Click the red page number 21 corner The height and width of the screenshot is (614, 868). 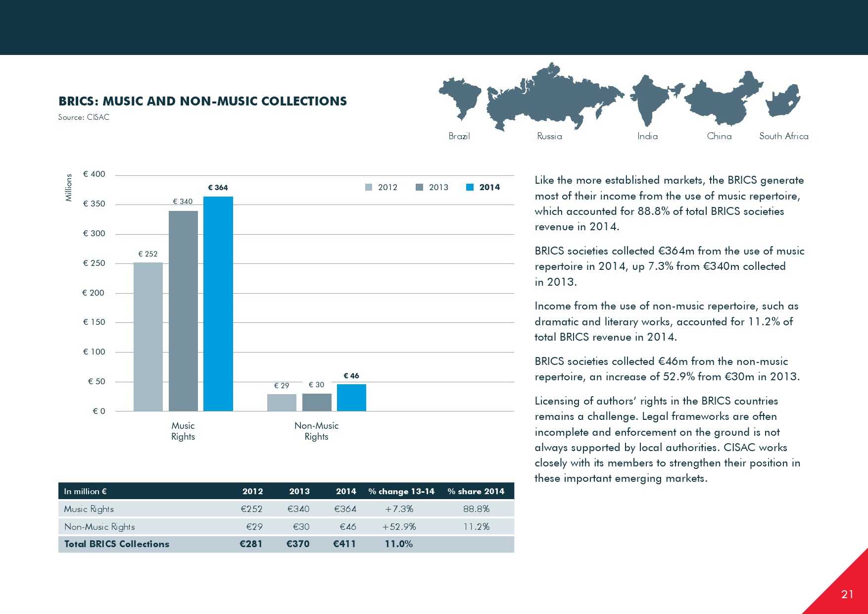pyautogui.click(x=847, y=594)
